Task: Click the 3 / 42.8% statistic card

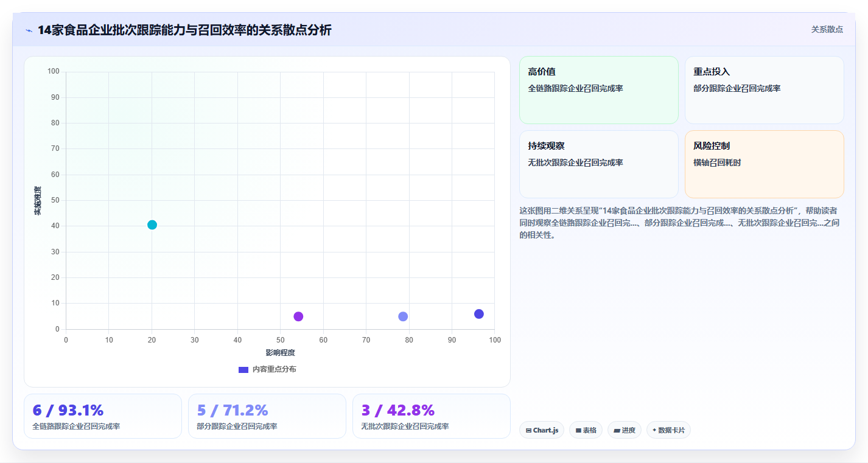Action: [x=432, y=416]
